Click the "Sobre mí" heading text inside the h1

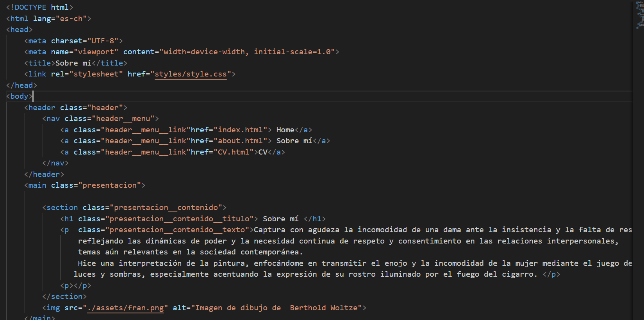(x=281, y=219)
